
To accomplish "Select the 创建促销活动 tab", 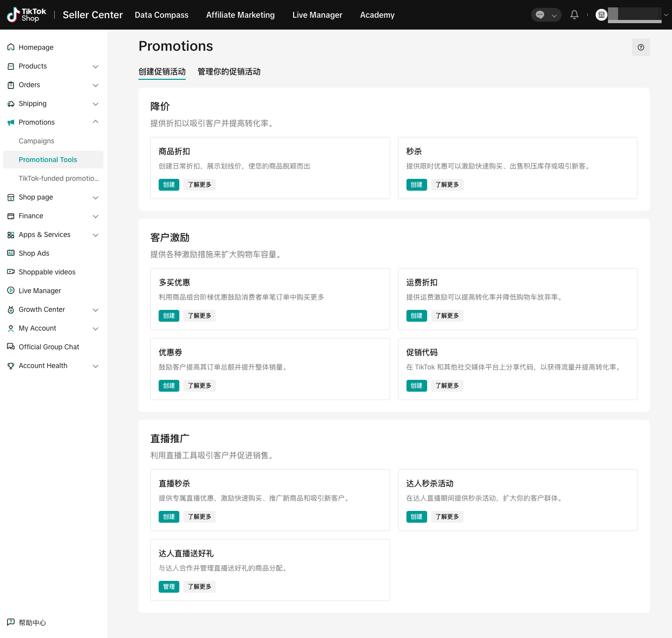I will coord(162,71).
